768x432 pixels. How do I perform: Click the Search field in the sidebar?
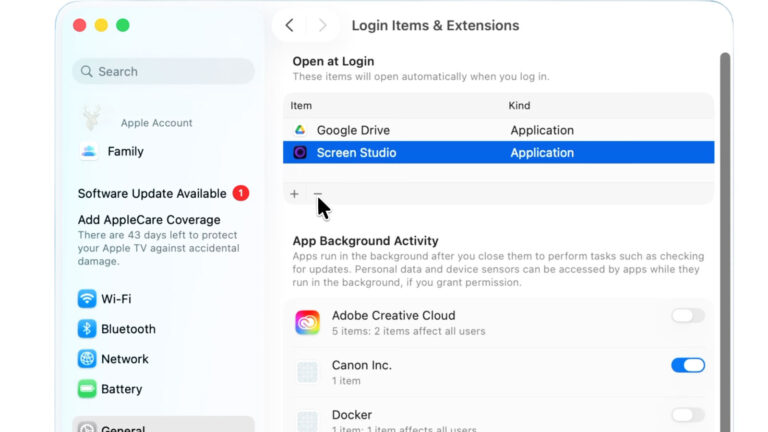(x=164, y=72)
